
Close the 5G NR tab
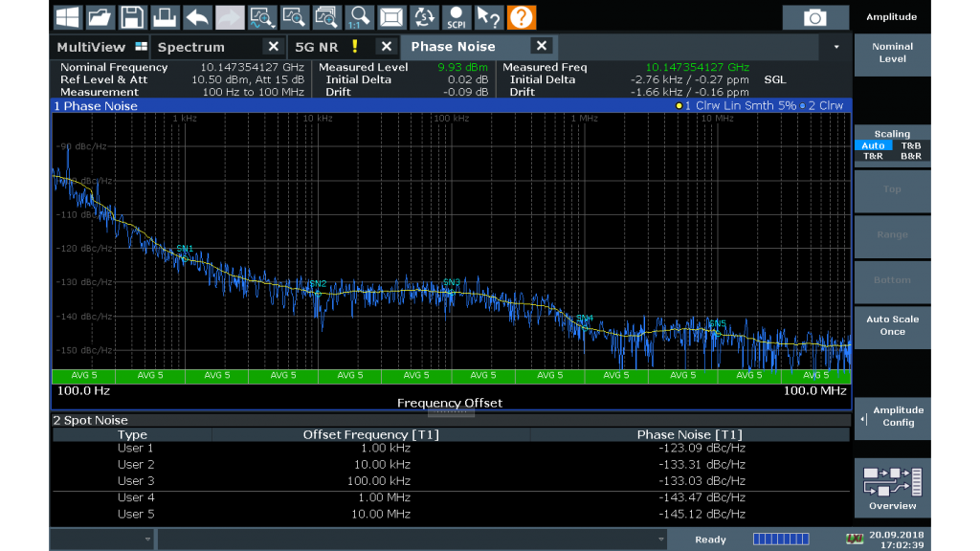point(387,47)
